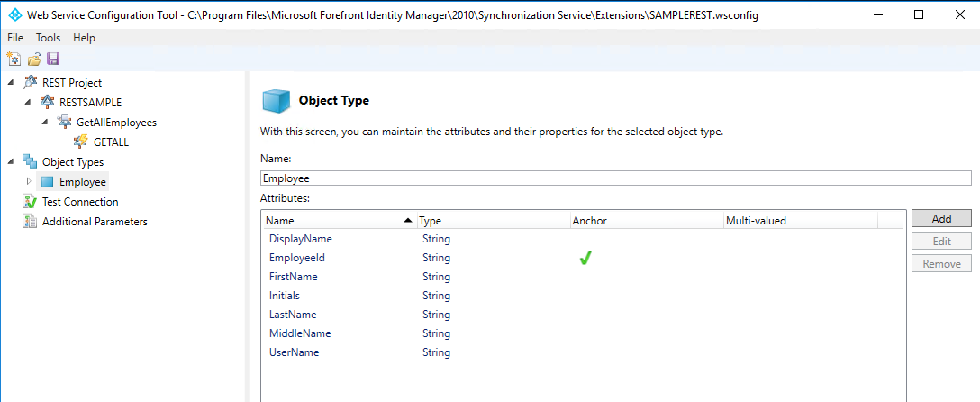Collapse the REST Project tree node
Screen dimensions: 980x402
point(11,83)
